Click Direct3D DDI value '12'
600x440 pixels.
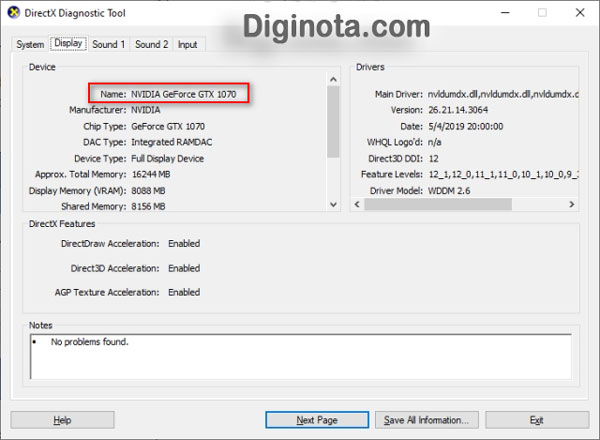pyautogui.click(x=434, y=158)
